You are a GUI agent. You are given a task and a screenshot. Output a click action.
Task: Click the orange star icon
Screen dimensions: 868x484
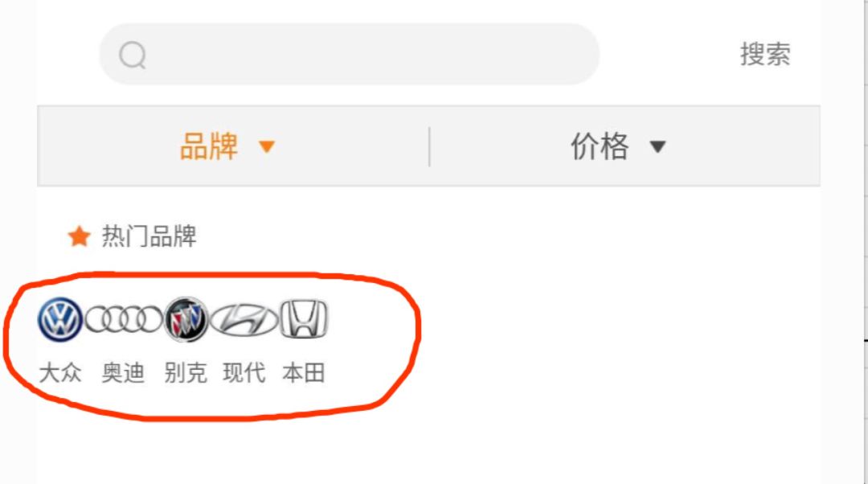pos(79,236)
